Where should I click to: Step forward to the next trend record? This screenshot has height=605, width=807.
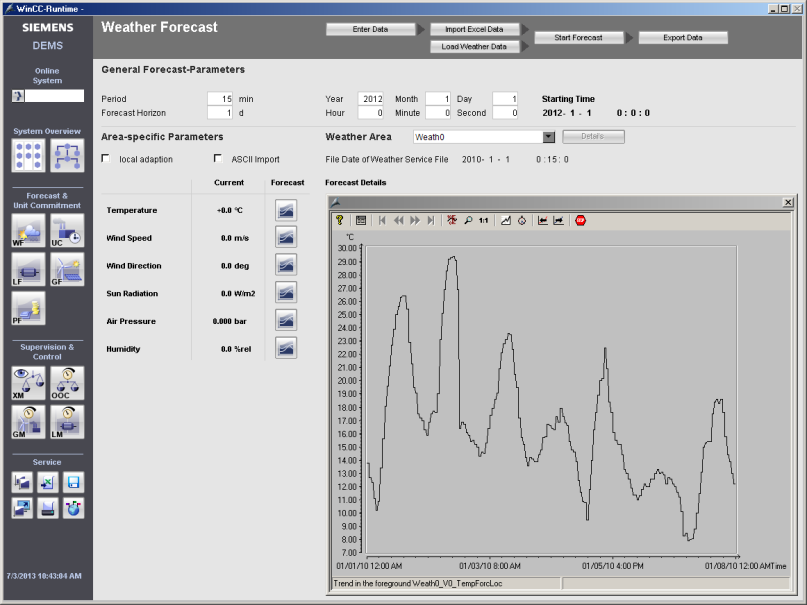click(x=415, y=220)
